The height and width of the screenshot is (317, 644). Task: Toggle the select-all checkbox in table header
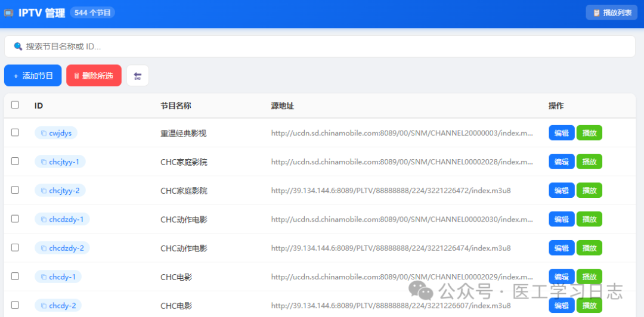click(x=15, y=105)
